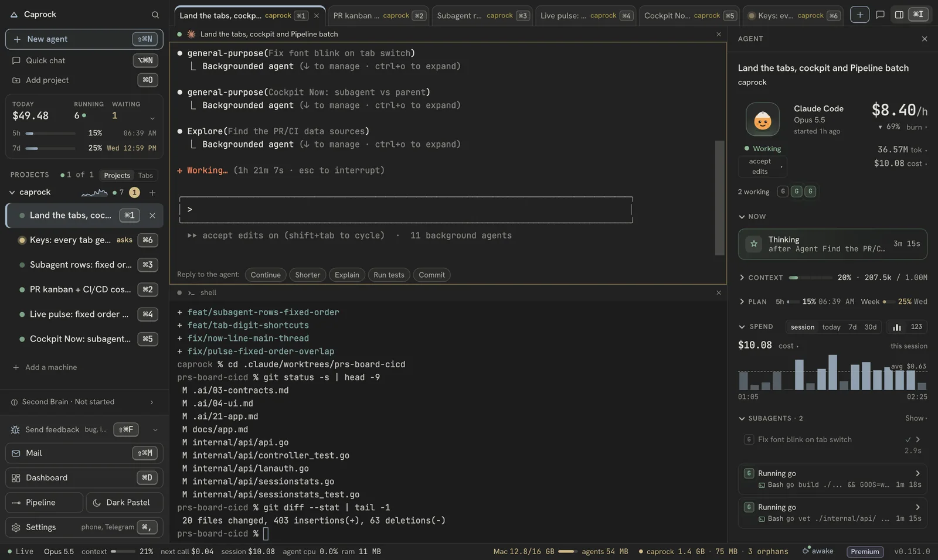Expand the PLAN section
Screen dimensions: 938x560
pos(742,302)
